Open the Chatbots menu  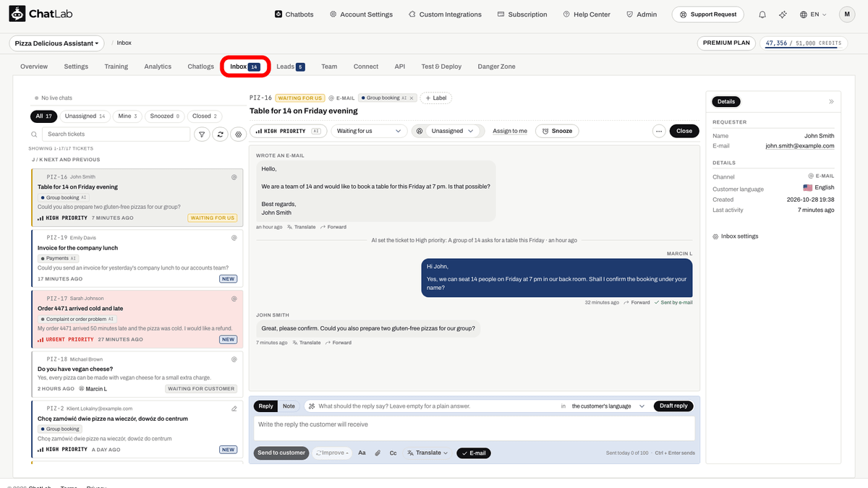(294, 14)
